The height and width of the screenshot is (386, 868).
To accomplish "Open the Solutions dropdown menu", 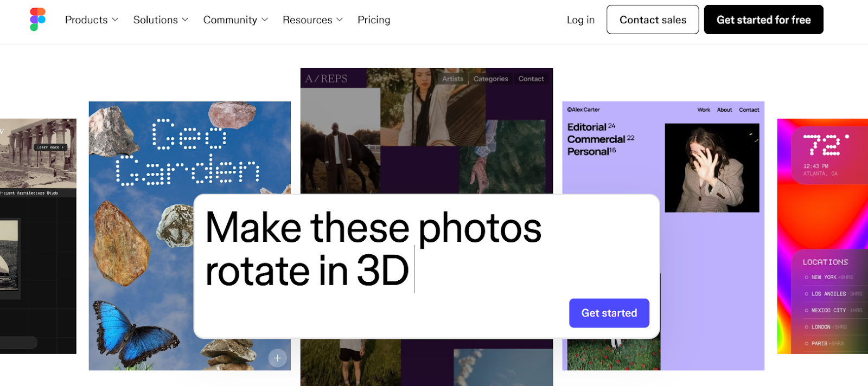I will click(x=161, y=20).
